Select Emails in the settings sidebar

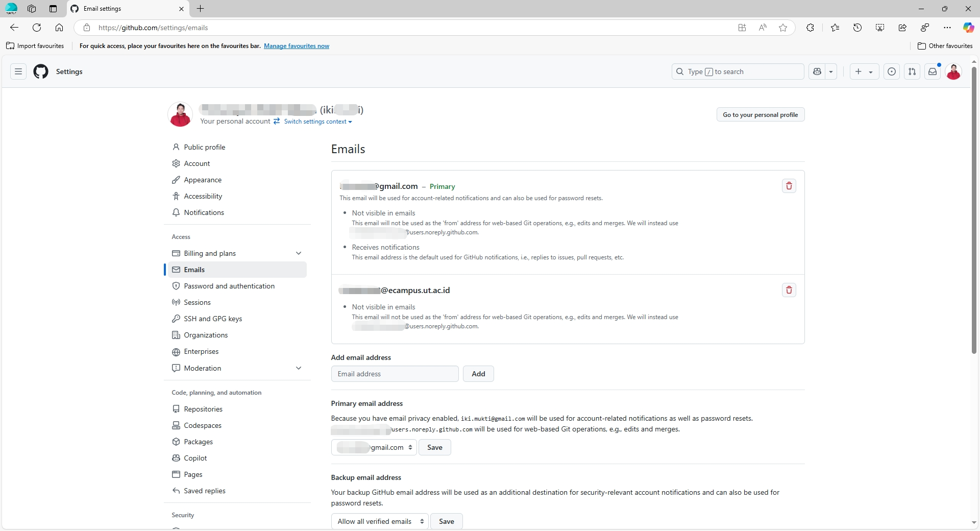tap(195, 270)
